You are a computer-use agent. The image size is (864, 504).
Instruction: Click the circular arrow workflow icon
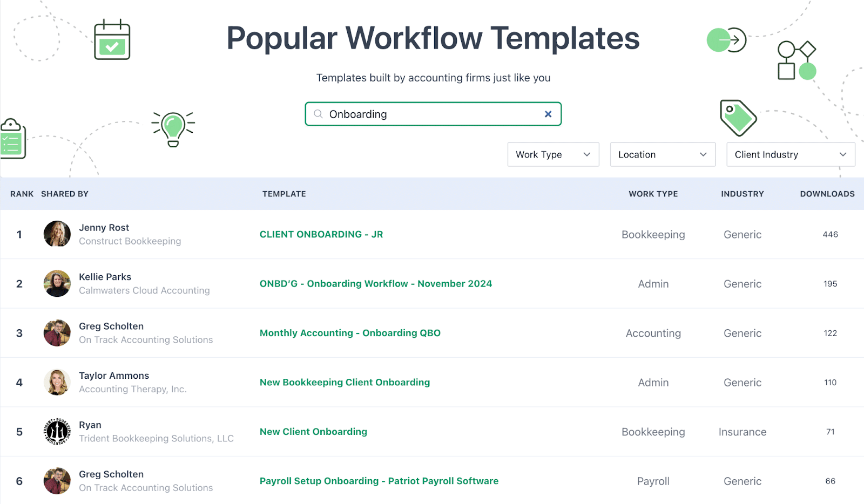click(x=726, y=39)
